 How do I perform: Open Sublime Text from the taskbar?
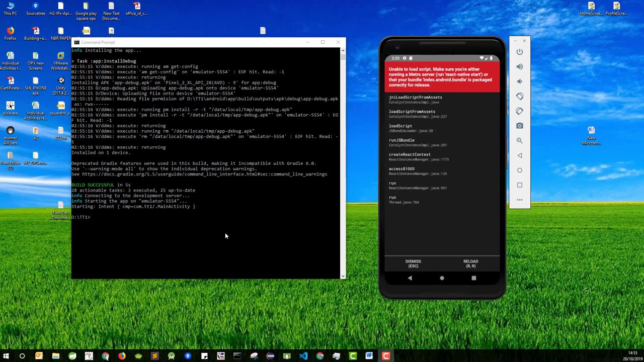tap(154, 356)
